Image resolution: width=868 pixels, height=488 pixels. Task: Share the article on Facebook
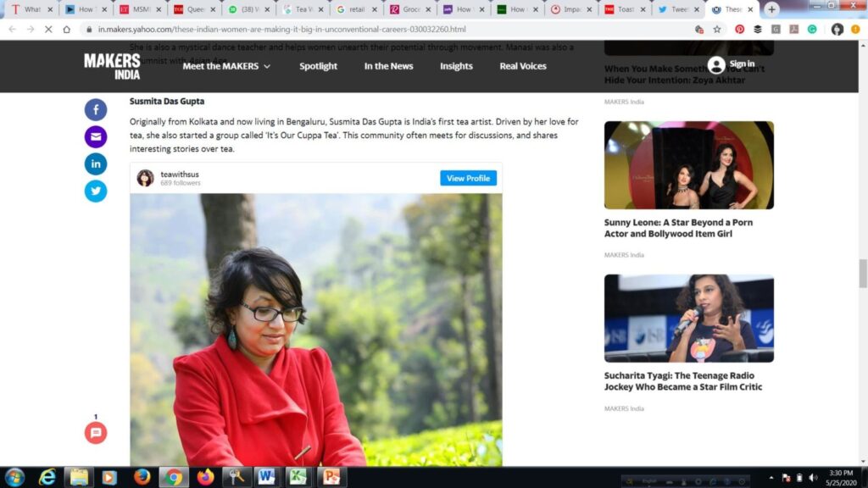click(x=96, y=109)
